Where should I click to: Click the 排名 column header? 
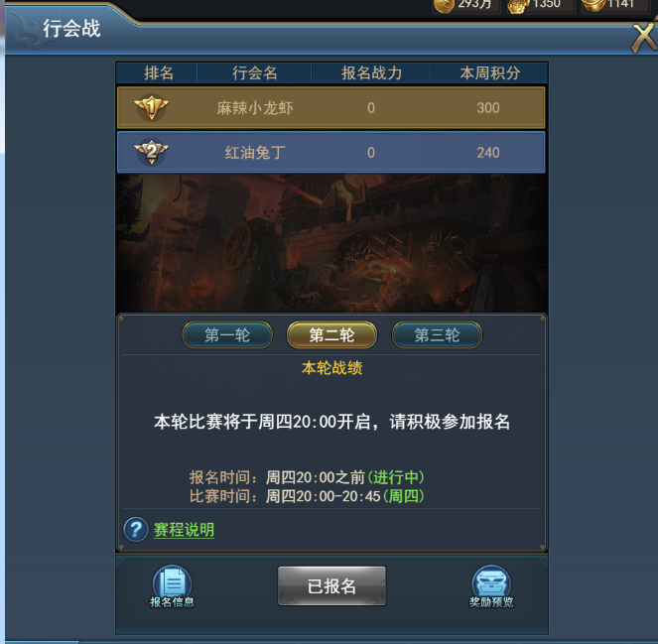159,73
